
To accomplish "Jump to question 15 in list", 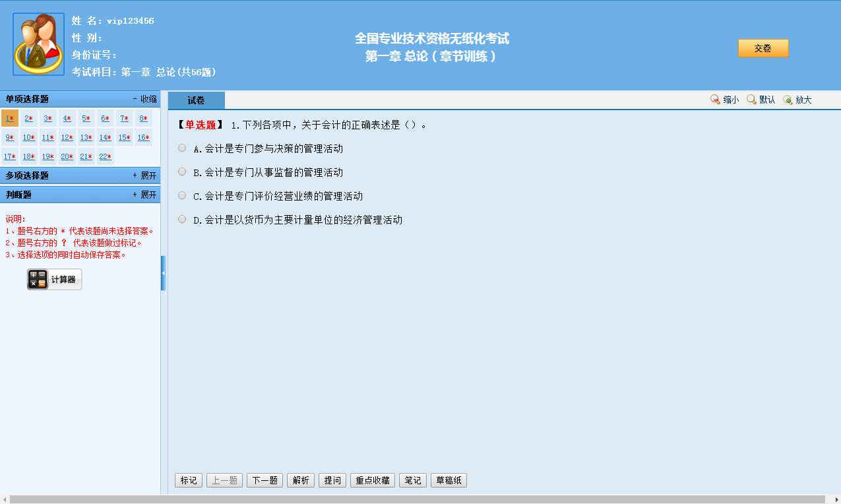I will pyautogui.click(x=125, y=138).
